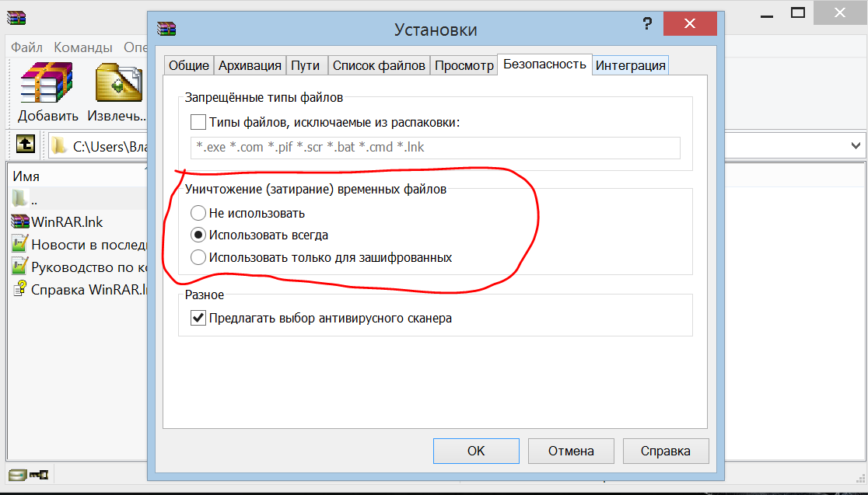The width and height of the screenshot is (868, 495).
Task: Click the question mark help icon in dialog title
Action: point(646,26)
